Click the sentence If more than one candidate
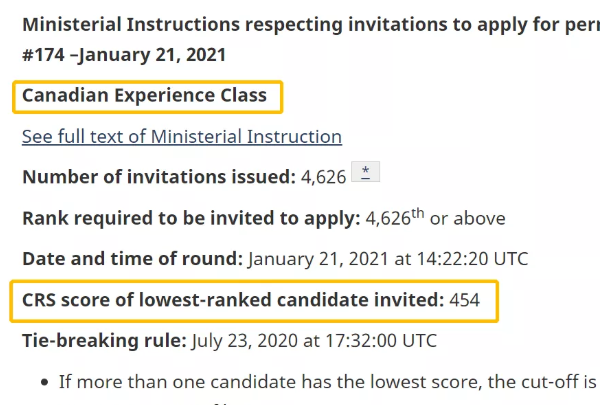The height and width of the screenshot is (405, 609). (327, 381)
